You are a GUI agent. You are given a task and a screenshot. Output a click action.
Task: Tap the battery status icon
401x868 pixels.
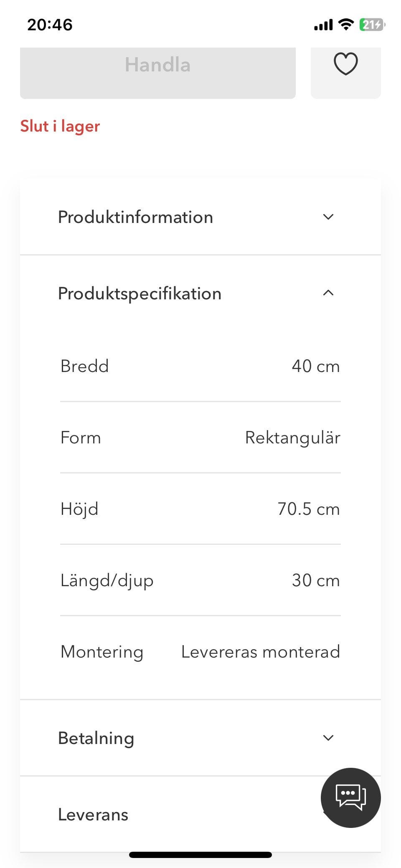click(372, 25)
